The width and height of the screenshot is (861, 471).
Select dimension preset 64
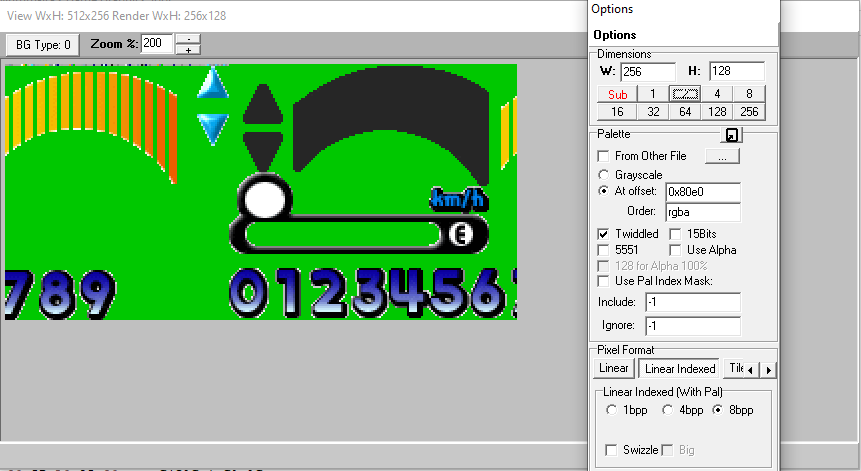pyautogui.click(x=685, y=112)
